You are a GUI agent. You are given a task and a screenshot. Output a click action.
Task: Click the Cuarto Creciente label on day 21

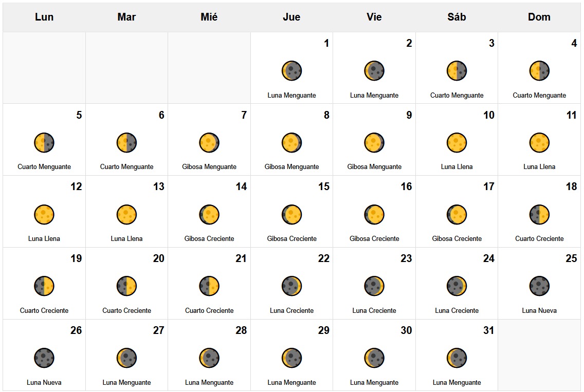[209, 310]
